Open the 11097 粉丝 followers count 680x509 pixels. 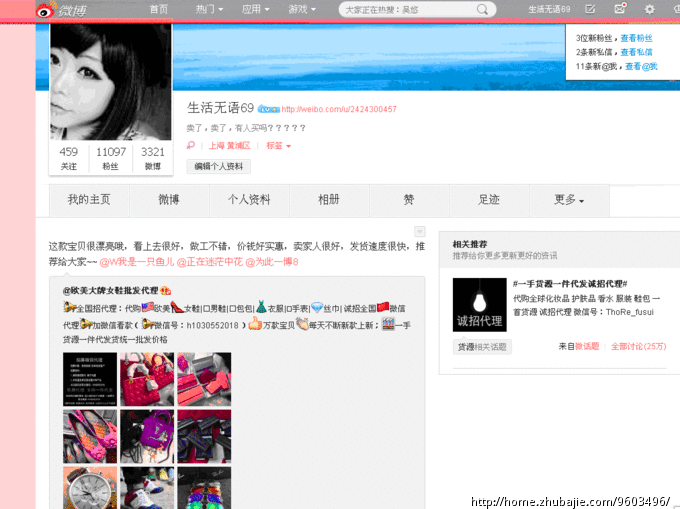[111, 158]
